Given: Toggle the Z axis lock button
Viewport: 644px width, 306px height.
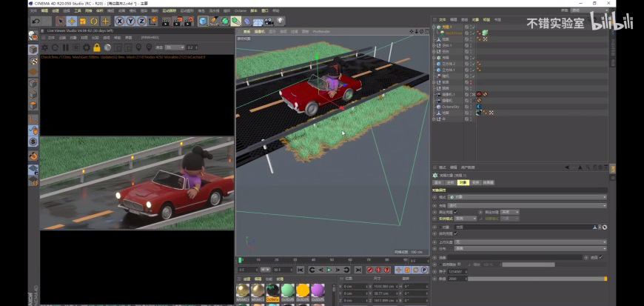Looking at the screenshot, I should pyautogui.click(x=141, y=21).
